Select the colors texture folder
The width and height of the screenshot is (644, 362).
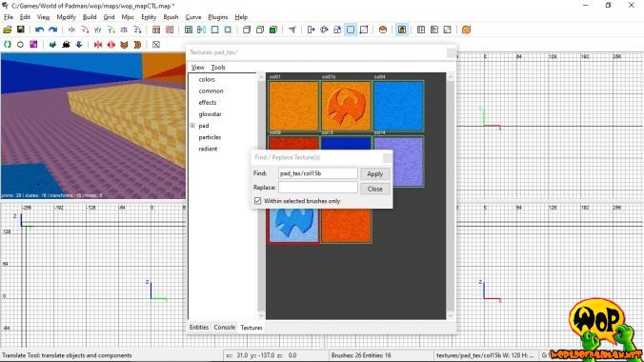pyautogui.click(x=207, y=79)
